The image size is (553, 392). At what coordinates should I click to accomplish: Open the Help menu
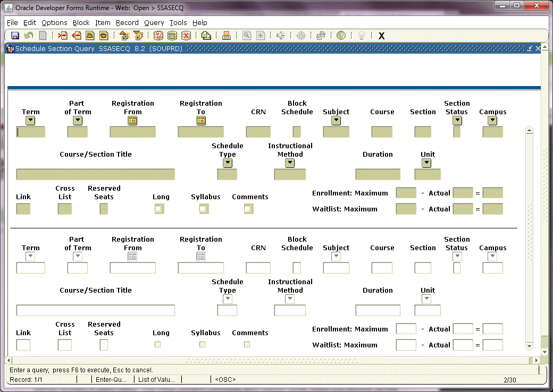pyautogui.click(x=199, y=22)
